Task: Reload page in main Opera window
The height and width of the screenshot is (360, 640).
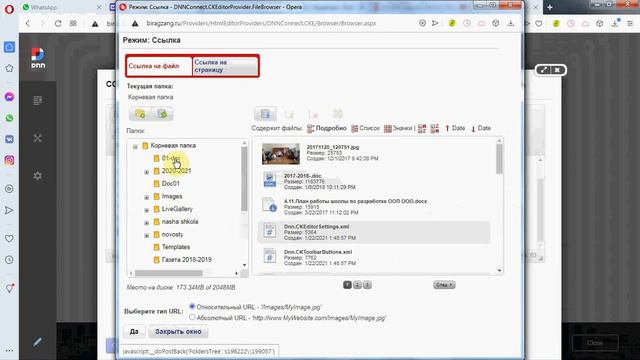Action: (58, 24)
